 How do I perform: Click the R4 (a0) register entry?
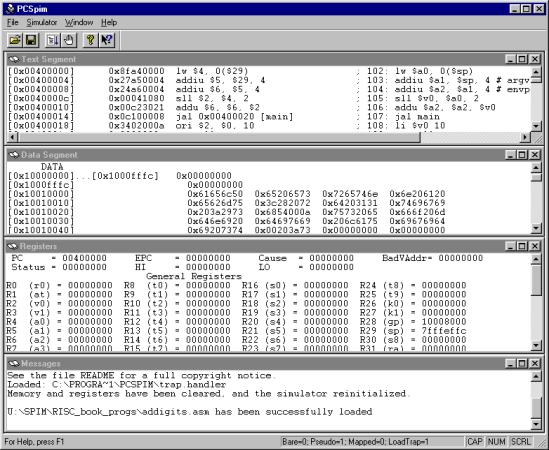pos(59,322)
